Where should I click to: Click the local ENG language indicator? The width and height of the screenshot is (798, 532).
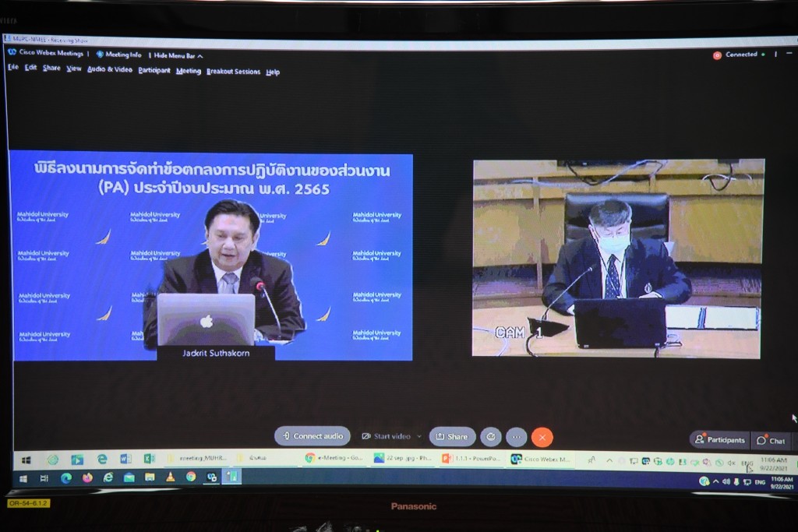click(x=760, y=482)
